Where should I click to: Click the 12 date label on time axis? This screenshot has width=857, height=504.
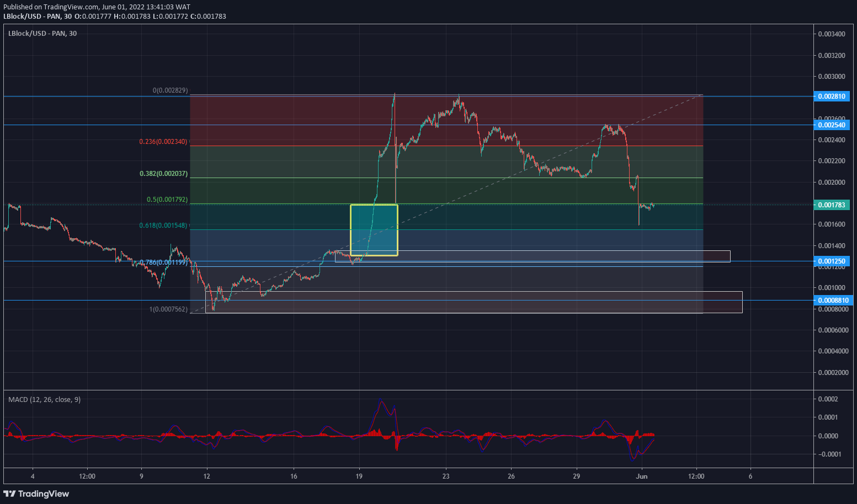point(207,476)
